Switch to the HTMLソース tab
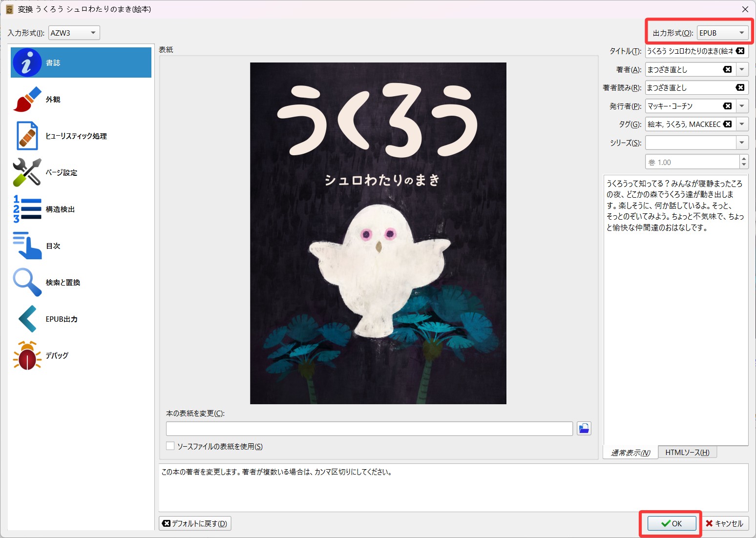Viewport: 756px width, 538px height. (x=687, y=453)
